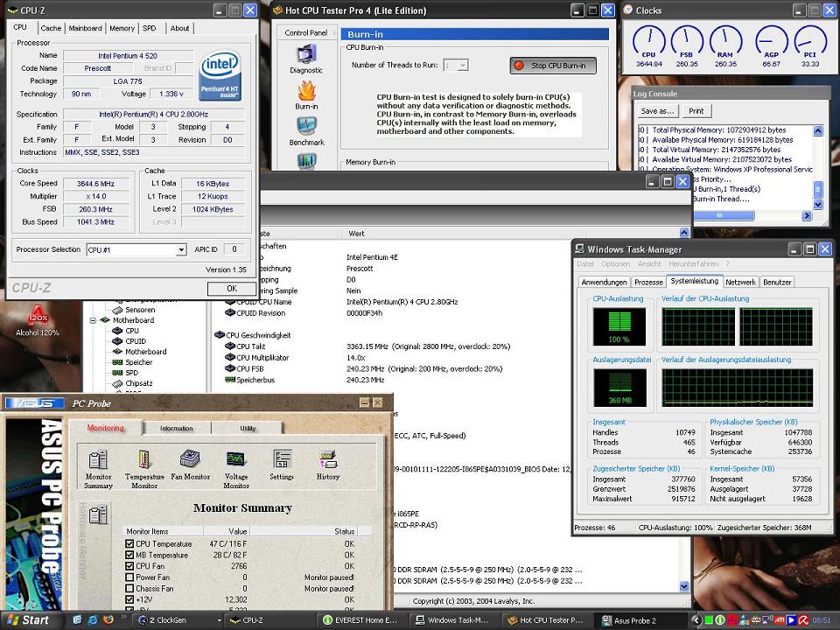
Task: Open the Optionen menu in Task Manager
Action: click(615, 264)
